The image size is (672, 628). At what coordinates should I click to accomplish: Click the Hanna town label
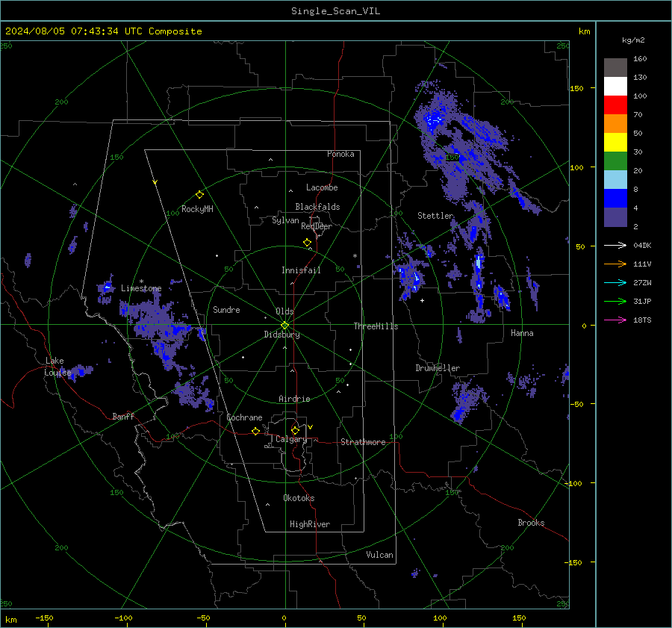tap(522, 334)
